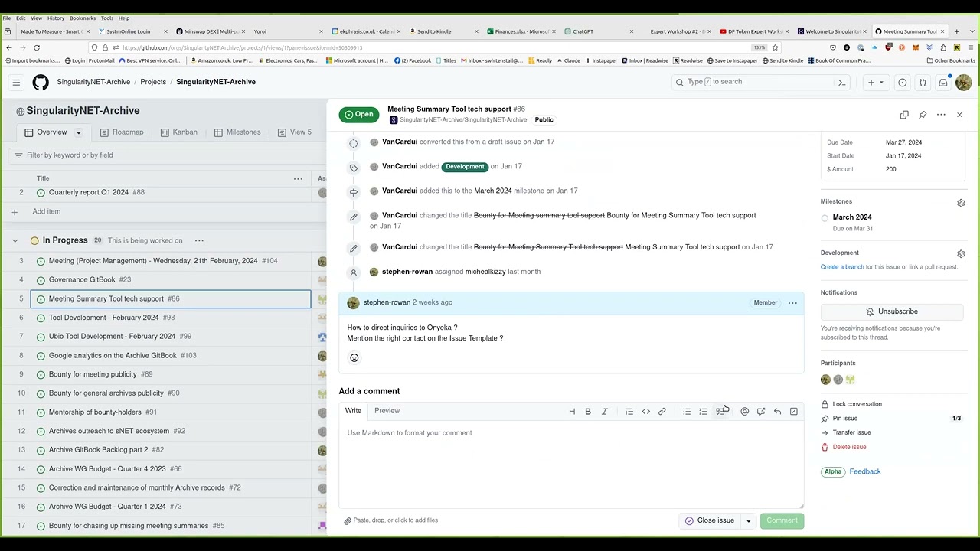The width and height of the screenshot is (980, 551).
Task: Open the GitHub hamburger navigation menu
Action: pyautogui.click(x=16, y=82)
